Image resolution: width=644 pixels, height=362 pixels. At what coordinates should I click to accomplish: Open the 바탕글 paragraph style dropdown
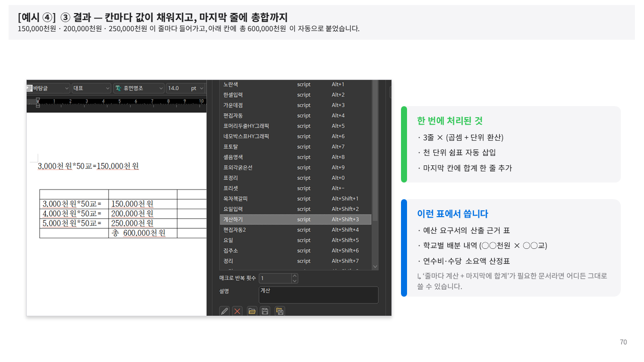[48, 88]
